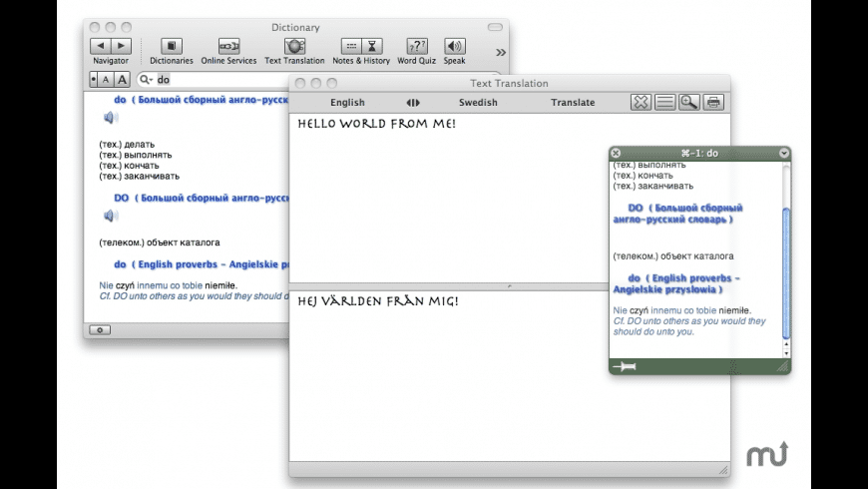Viewport: 868px width, 489px height.
Task: Swap translation languages arrows
Action: (x=413, y=103)
